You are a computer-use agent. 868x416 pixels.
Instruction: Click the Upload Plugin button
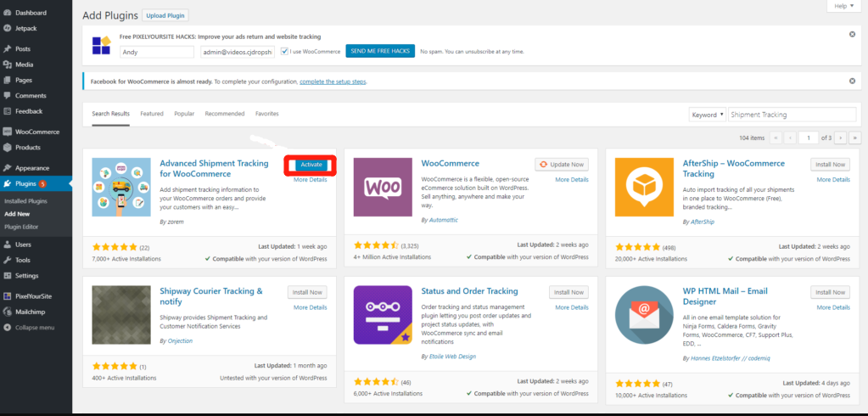(165, 15)
